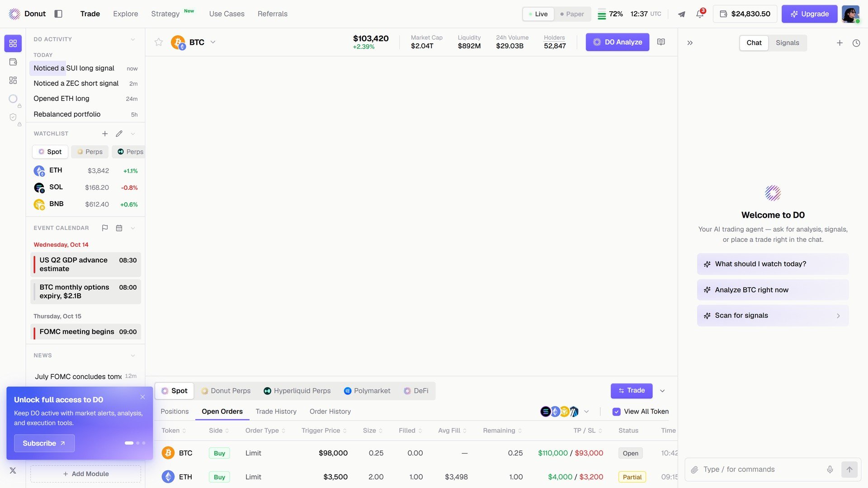Add a token to the watchlist

tap(105, 134)
